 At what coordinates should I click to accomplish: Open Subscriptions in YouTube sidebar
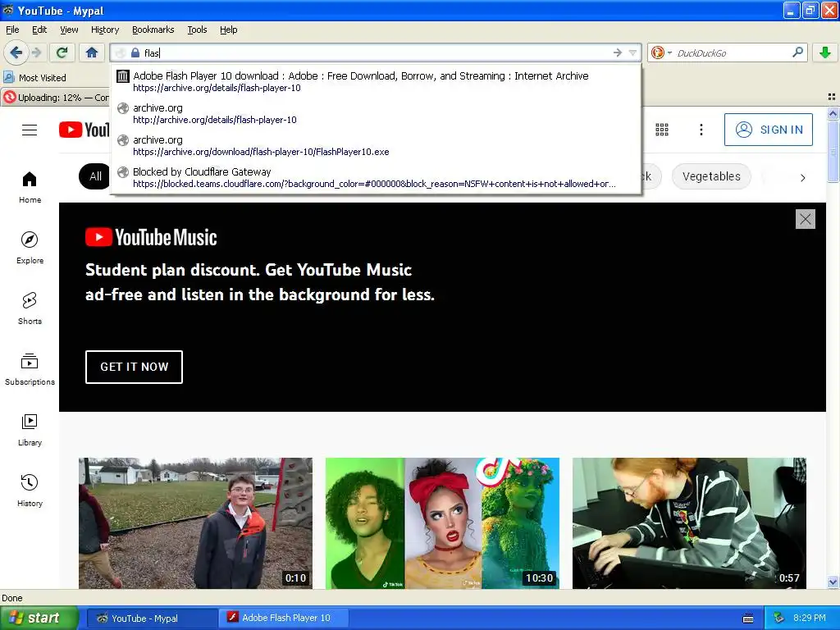[x=30, y=370]
